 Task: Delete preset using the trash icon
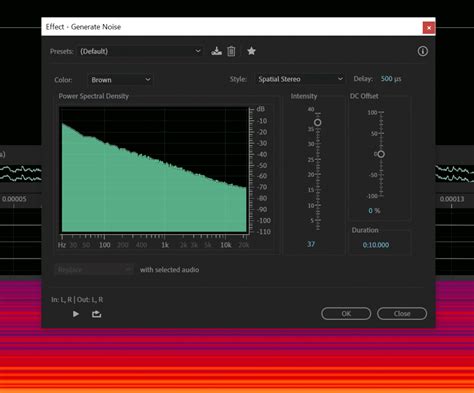231,51
